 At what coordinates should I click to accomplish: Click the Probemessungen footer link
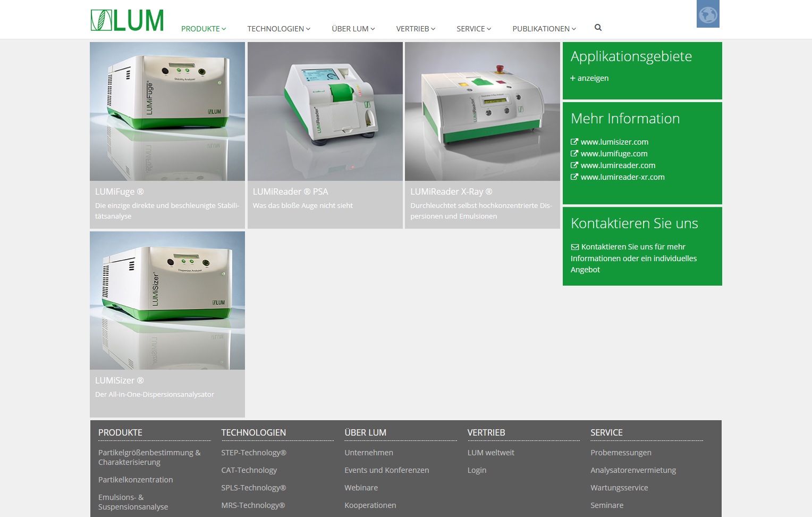(x=621, y=453)
